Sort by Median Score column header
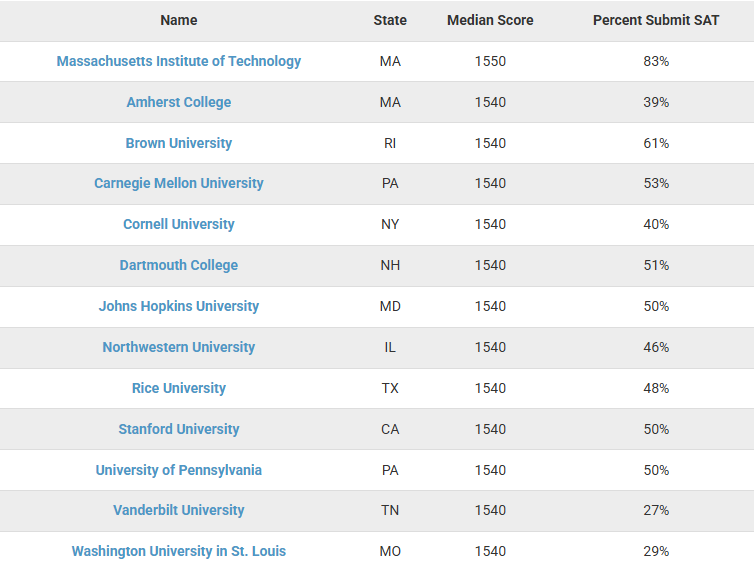This screenshot has height=572, width=755. click(x=490, y=20)
